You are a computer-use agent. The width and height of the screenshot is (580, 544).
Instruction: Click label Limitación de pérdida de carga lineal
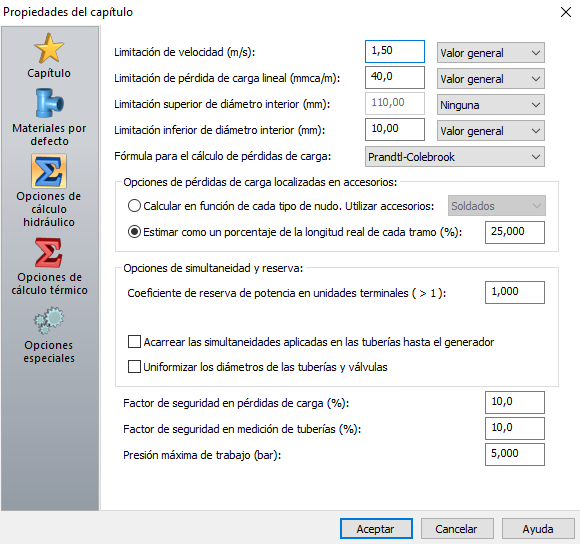227,78
